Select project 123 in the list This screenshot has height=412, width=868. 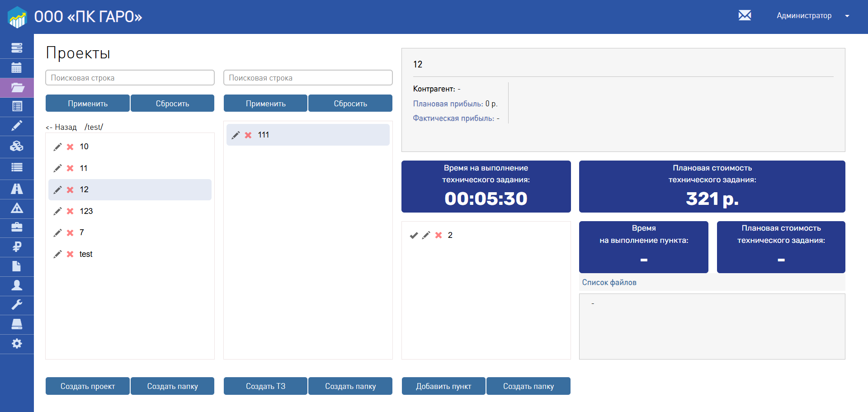(x=130, y=211)
